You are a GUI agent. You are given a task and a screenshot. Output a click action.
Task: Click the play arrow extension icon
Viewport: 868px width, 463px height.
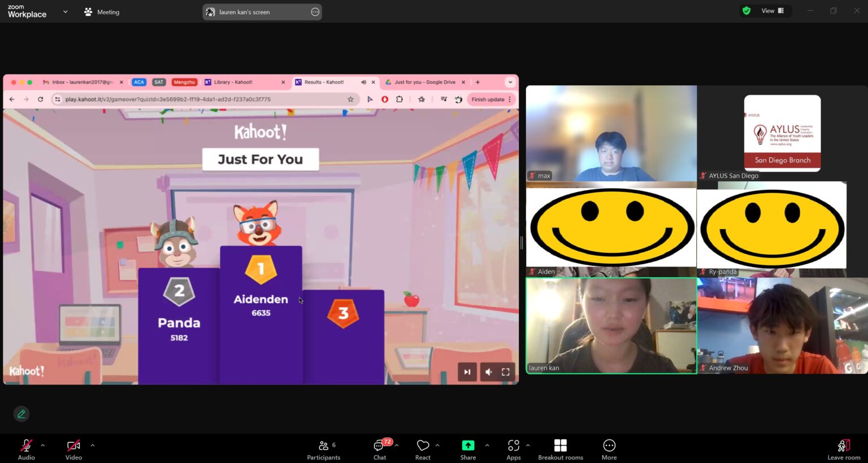370,99
